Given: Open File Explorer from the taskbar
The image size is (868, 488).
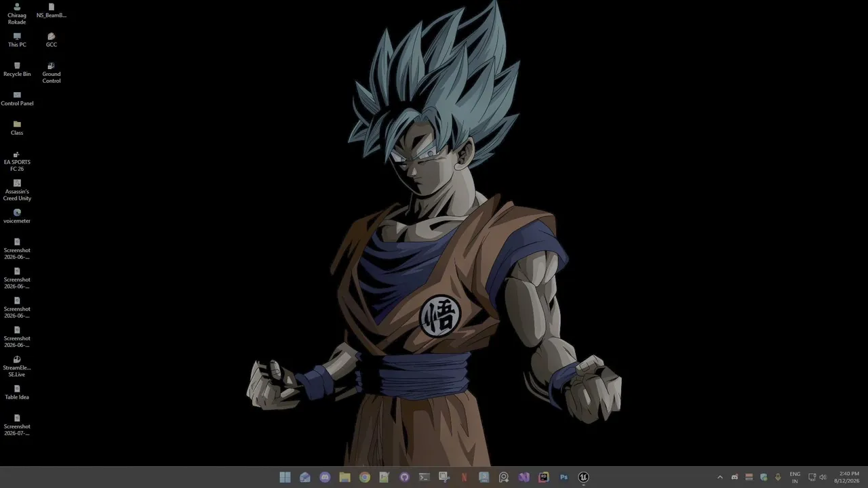Looking at the screenshot, I should (344, 477).
